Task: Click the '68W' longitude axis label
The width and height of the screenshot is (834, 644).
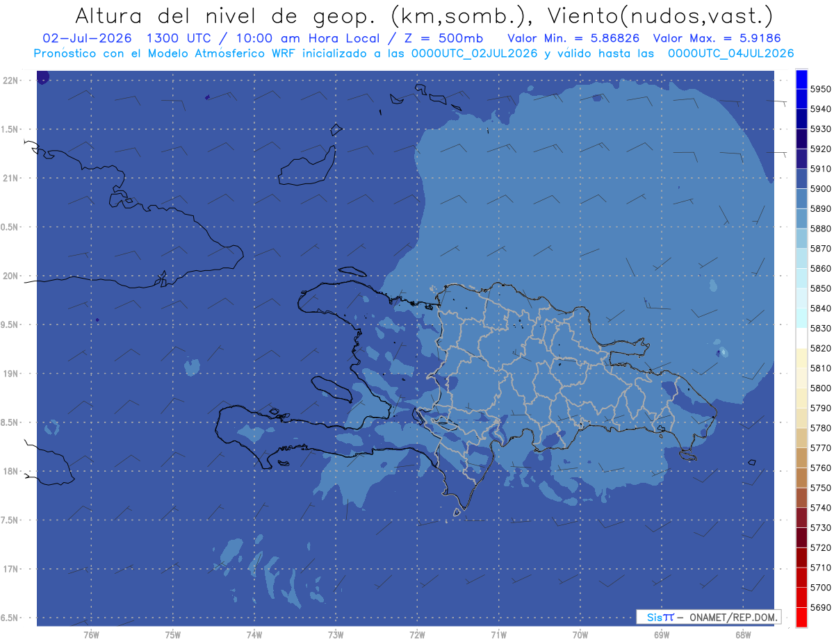Action: (x=742, y=635)
